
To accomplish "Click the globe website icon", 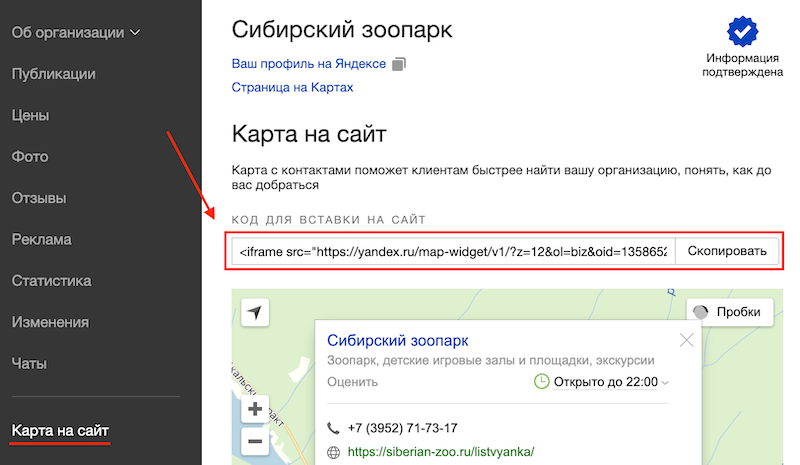I will (x=333, y=452).
